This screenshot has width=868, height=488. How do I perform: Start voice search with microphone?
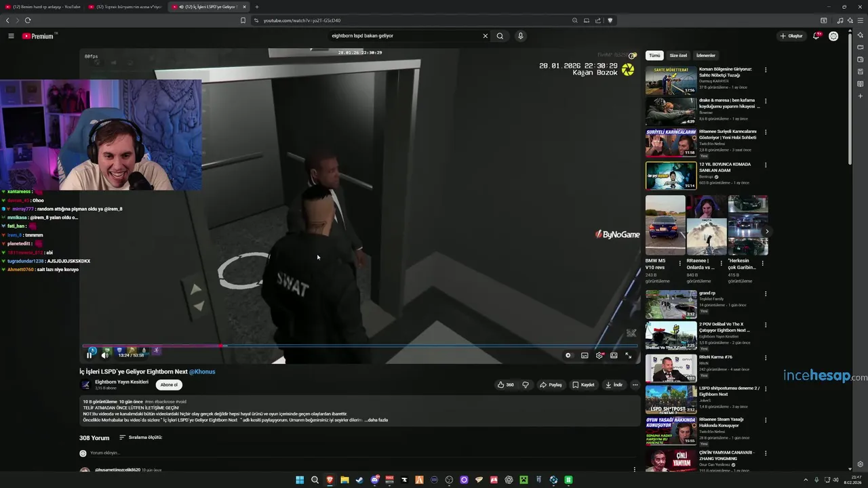pyautogui.click(x=520, y=36)
